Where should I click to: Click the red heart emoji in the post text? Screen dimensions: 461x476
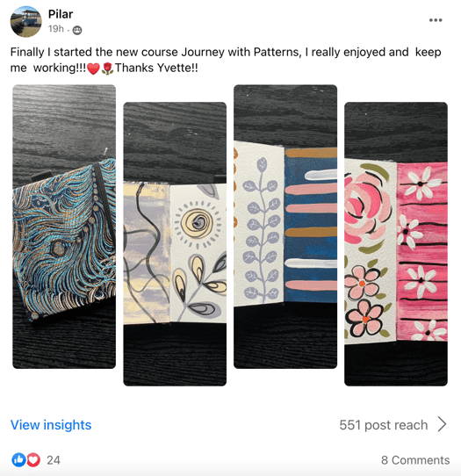[93, 69]
